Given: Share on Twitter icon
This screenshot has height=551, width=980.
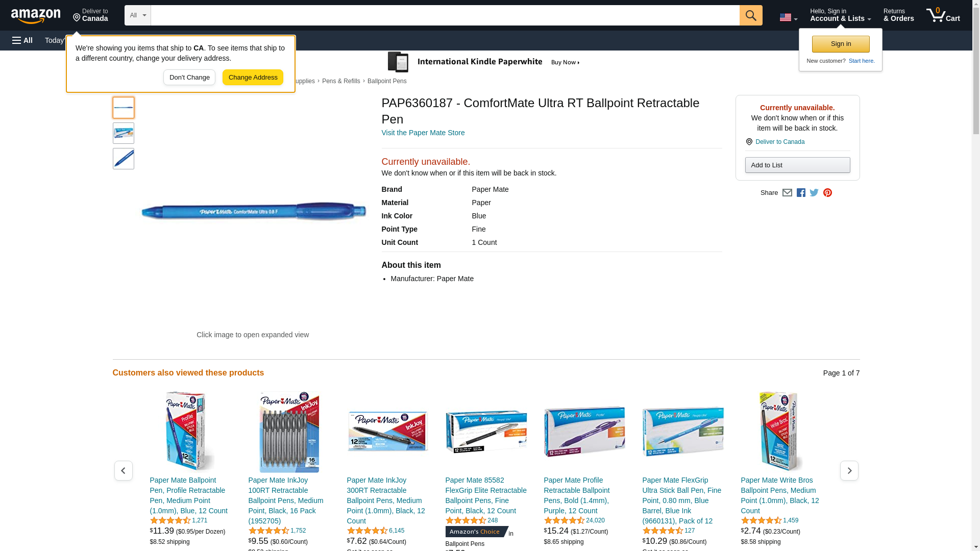Looking at the screenshot, I should pyautogui.click(x=814, y=193).
